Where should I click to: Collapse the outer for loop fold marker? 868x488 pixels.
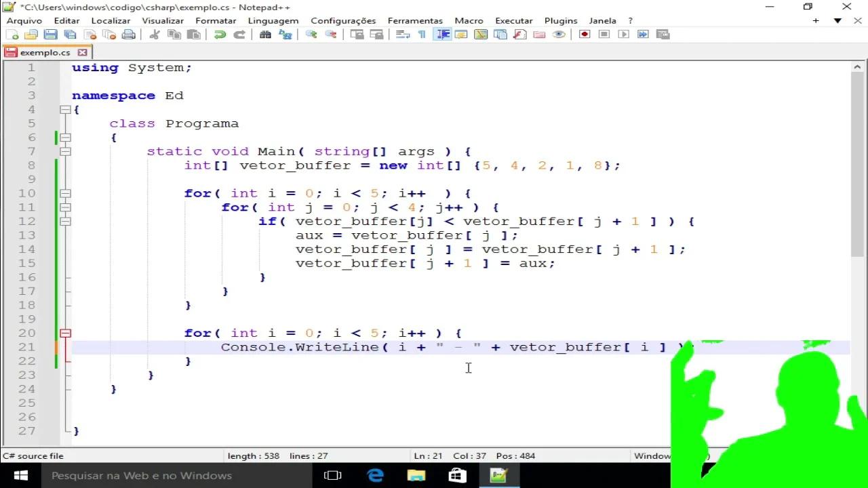[64, 193]
